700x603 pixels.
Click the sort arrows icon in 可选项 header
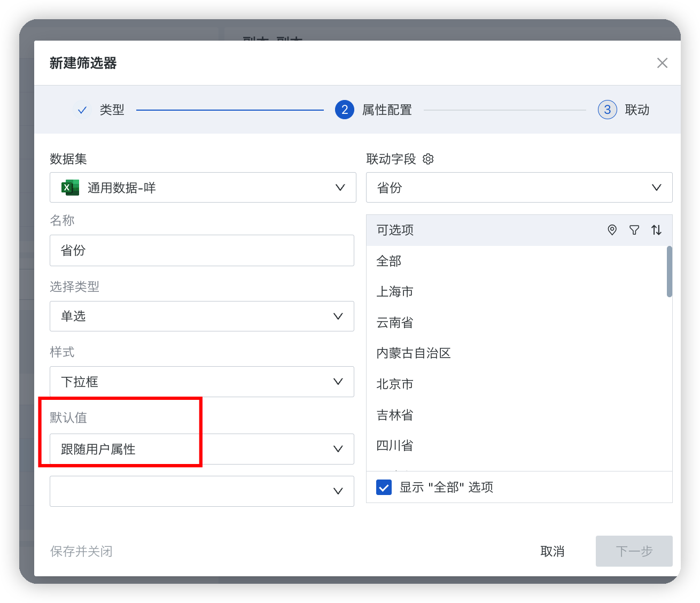[x=657, y=230]
